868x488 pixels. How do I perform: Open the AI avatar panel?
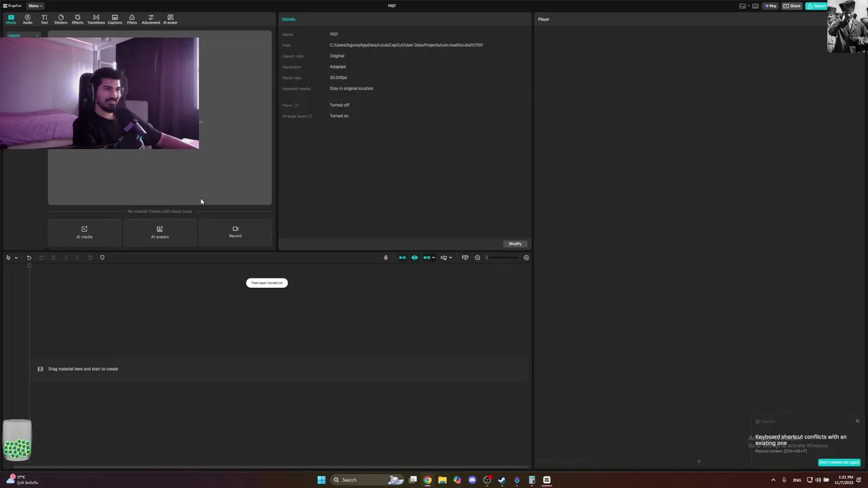tap(170, 19)
